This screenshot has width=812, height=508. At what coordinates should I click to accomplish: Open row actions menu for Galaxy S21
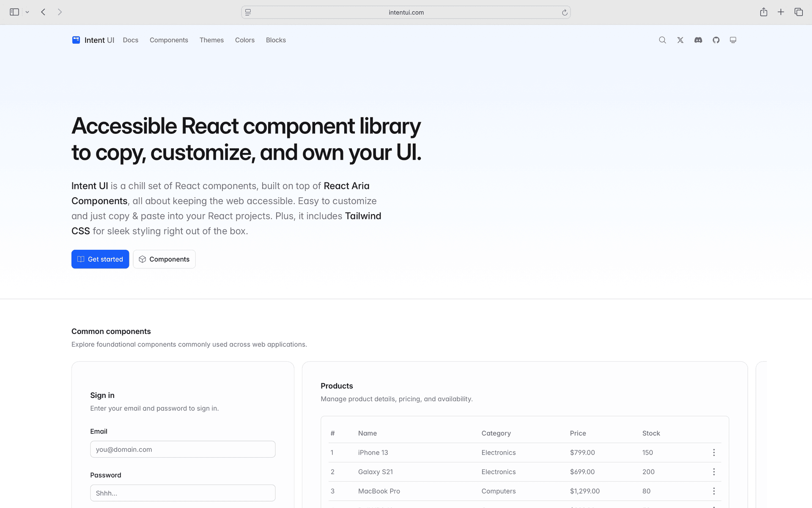713,472
